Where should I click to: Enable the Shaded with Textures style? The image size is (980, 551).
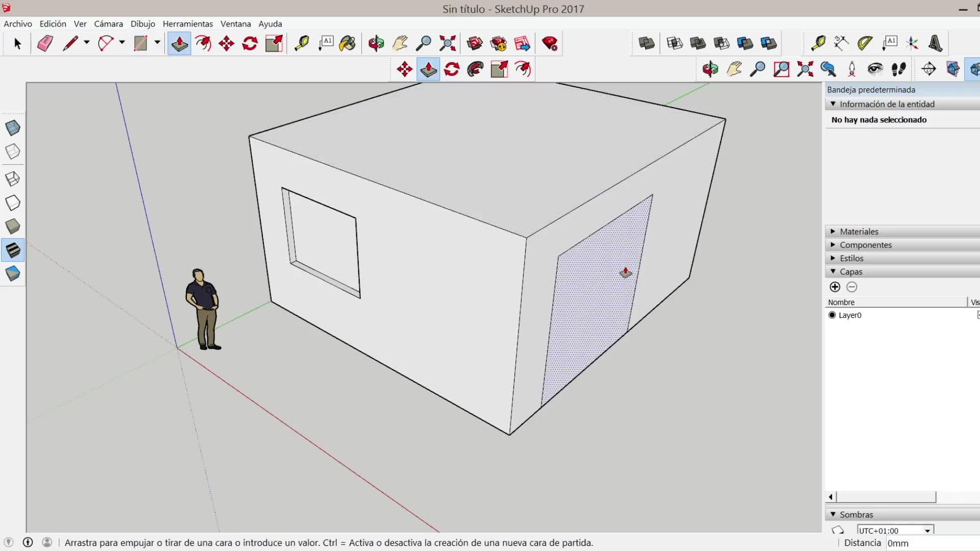coord(13,250)
